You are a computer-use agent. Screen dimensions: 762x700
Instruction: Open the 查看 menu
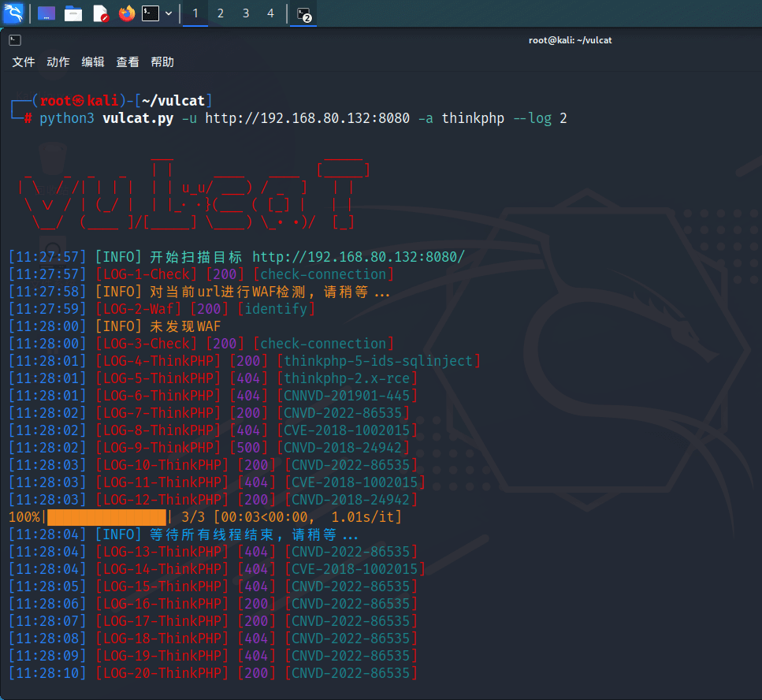[128, 62]
